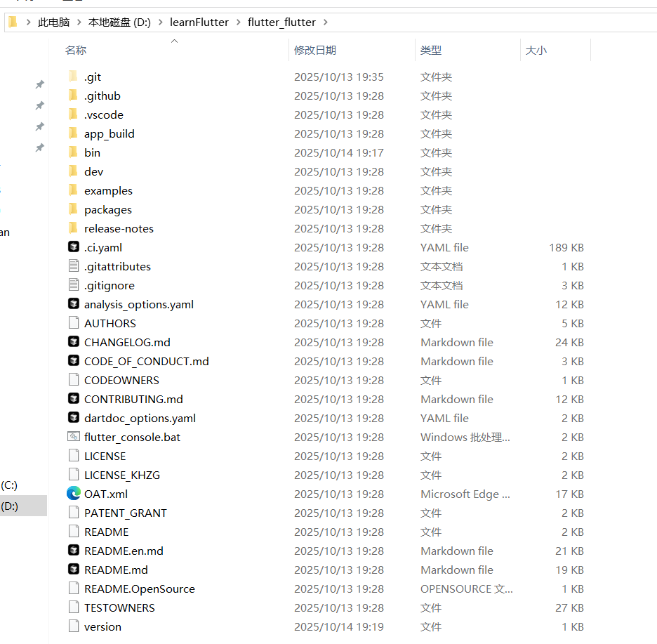The height and width of the screenshot is (644, 657).
Task: Click flutter_flutter breadcrumb segment
Action: (x=281, y=22)
